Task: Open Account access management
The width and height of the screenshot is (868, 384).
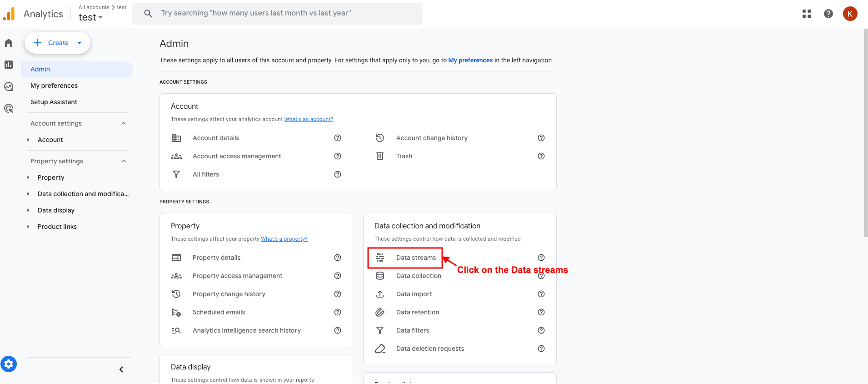Action: 237,156
